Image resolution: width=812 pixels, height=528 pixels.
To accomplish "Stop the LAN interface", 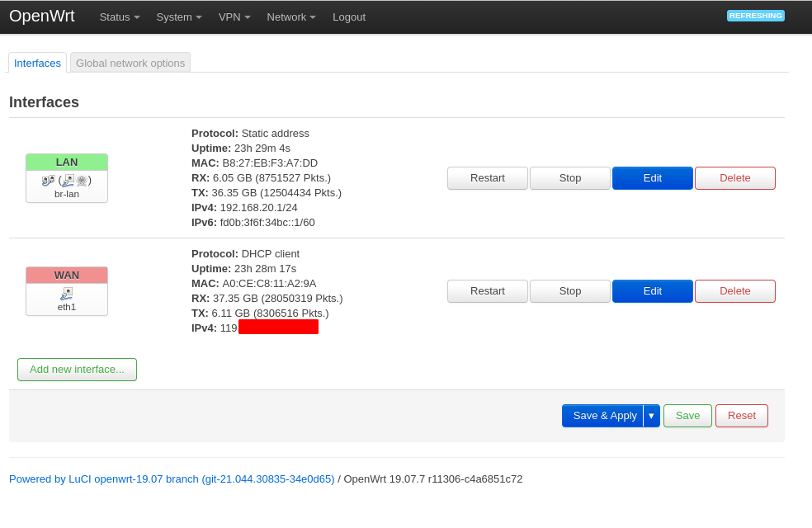I will (x=570, y=178).
